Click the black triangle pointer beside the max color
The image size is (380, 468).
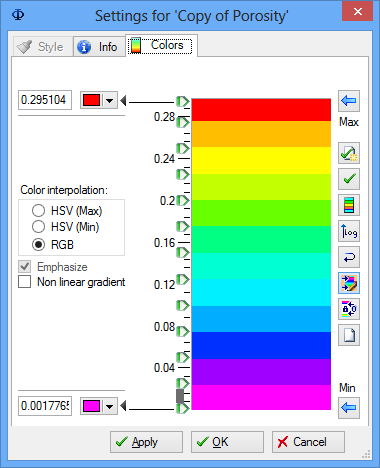click(x=123, y=100)
